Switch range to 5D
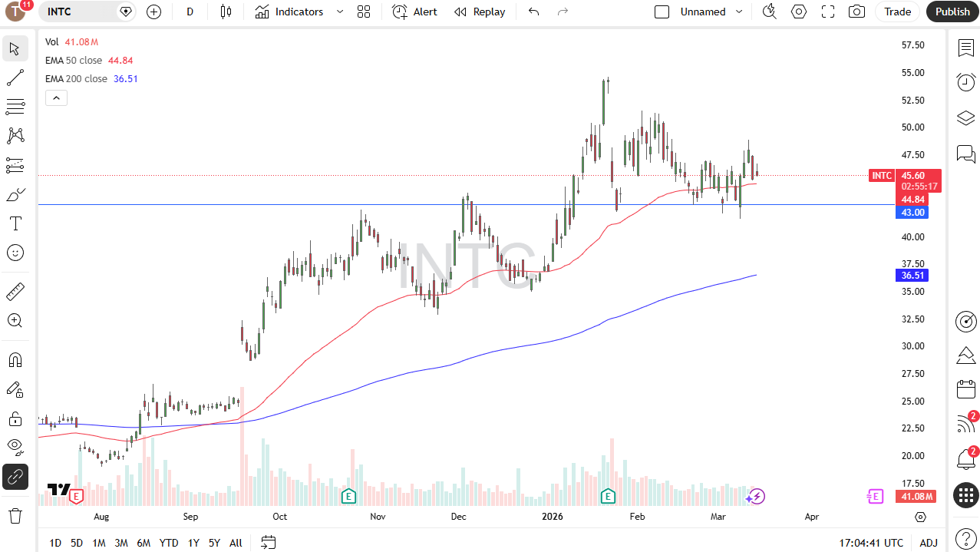 [x=77, y=543]
